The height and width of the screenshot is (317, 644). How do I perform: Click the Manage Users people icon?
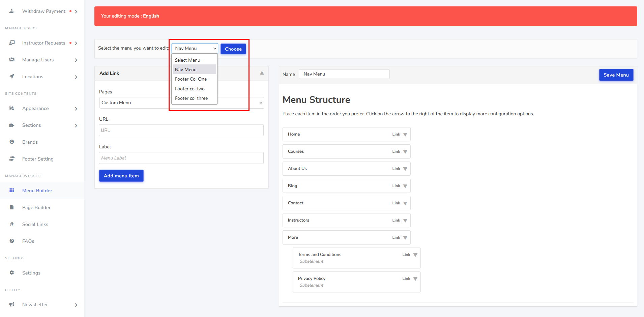[12, 60]
